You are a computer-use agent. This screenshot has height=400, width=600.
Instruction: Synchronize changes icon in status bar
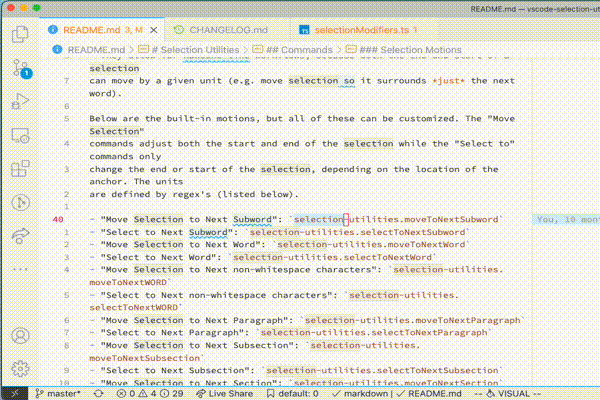tap(98, 393)
